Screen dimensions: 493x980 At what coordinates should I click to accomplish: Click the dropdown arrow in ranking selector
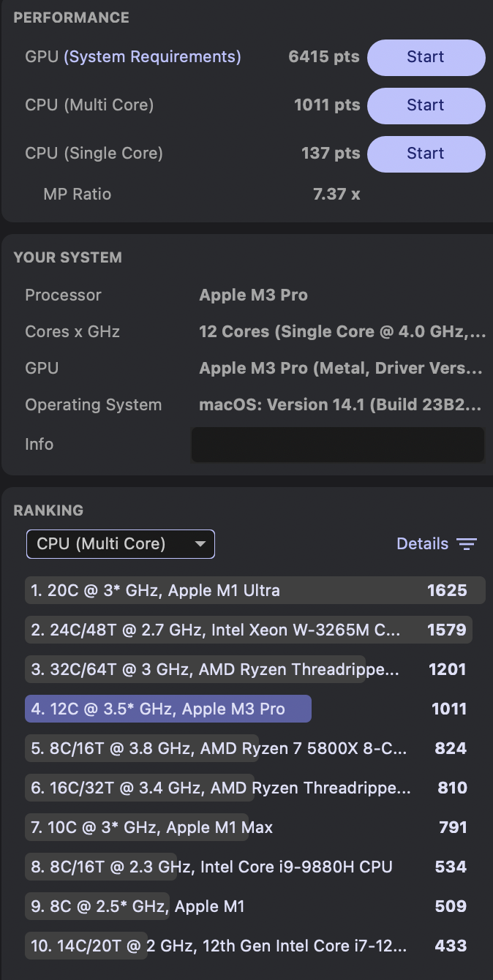click(x=200, y=544)
